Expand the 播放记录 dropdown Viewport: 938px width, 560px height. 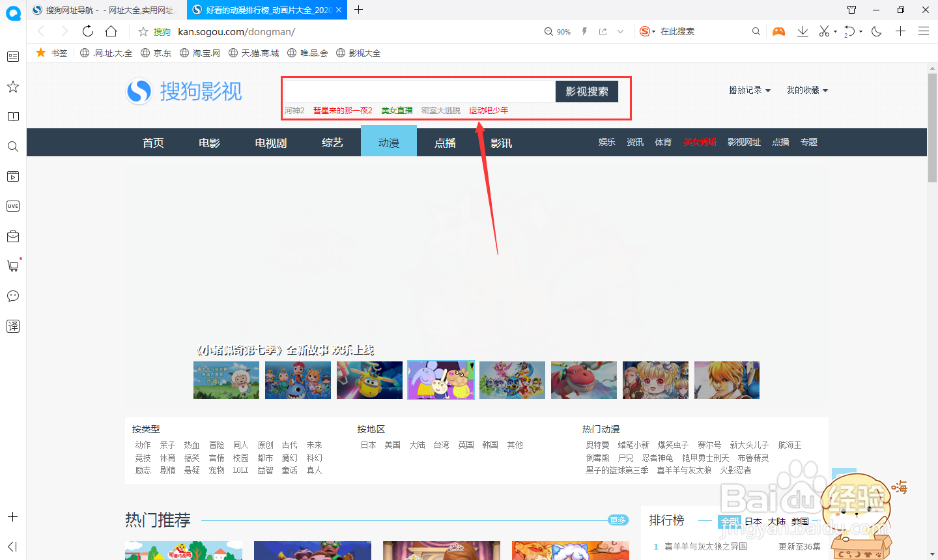pyautogui.click(x=749, y=90)
